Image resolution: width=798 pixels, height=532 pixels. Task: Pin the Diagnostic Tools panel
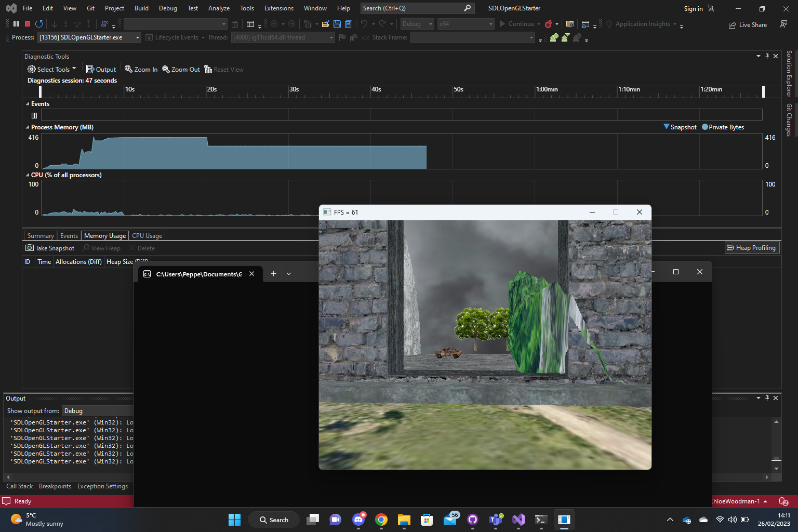tap(767, 56)
